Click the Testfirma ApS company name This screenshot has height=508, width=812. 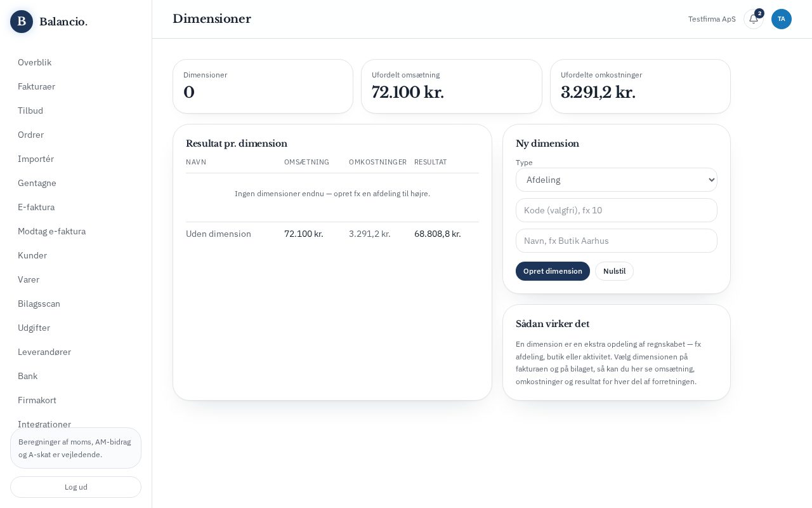pyautogui.click(x=712, y=19)
